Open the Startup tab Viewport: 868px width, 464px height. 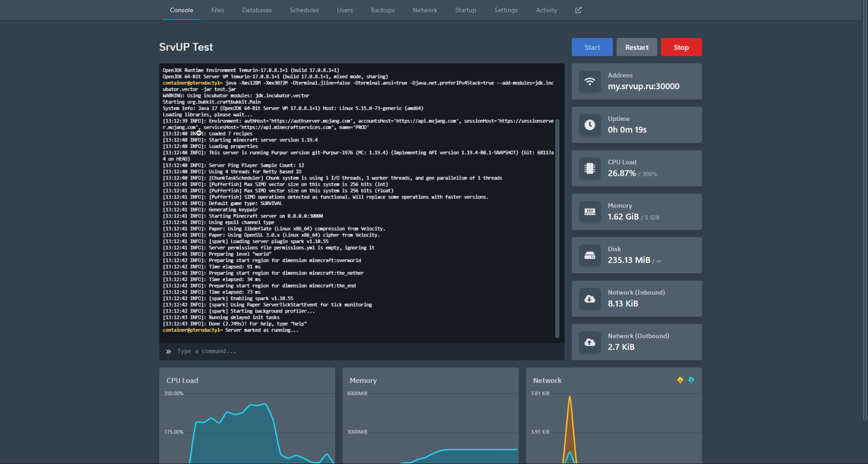click(x=466, y=10)
